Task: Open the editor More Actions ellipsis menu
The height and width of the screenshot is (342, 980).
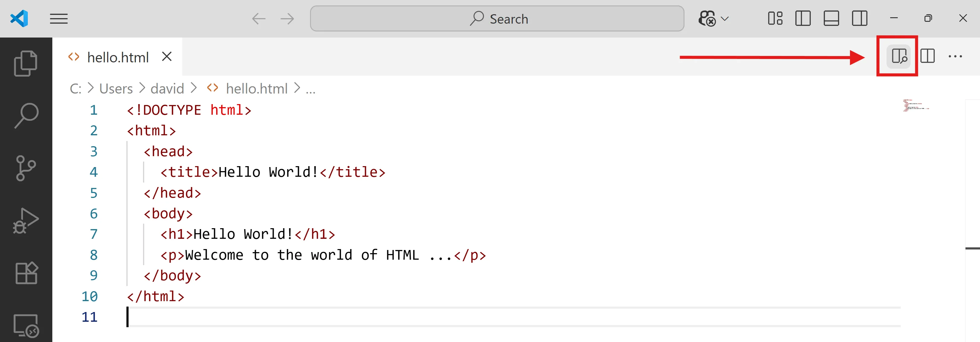Action: [x=955, y=56]
